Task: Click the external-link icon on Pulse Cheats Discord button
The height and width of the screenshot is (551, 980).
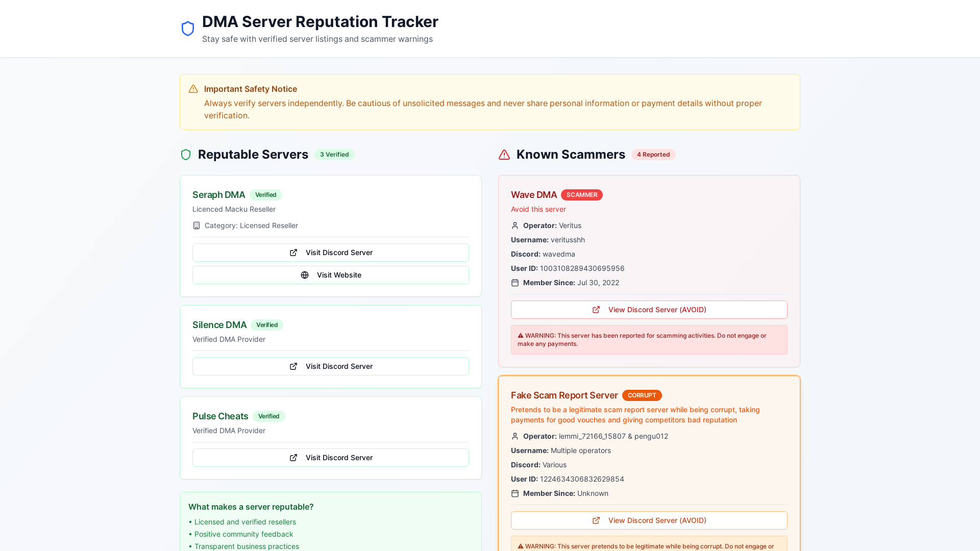Action: tap(293, 458)
